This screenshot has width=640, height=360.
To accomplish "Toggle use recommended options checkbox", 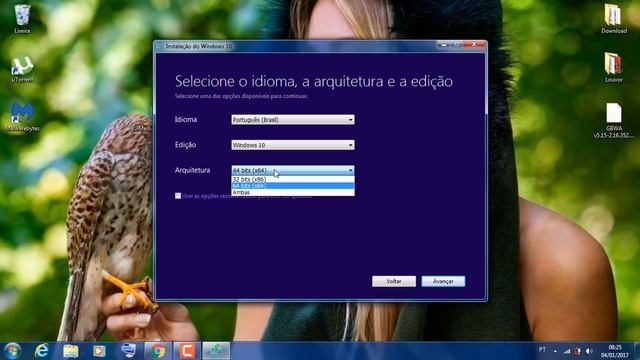I will click(178, 196).
